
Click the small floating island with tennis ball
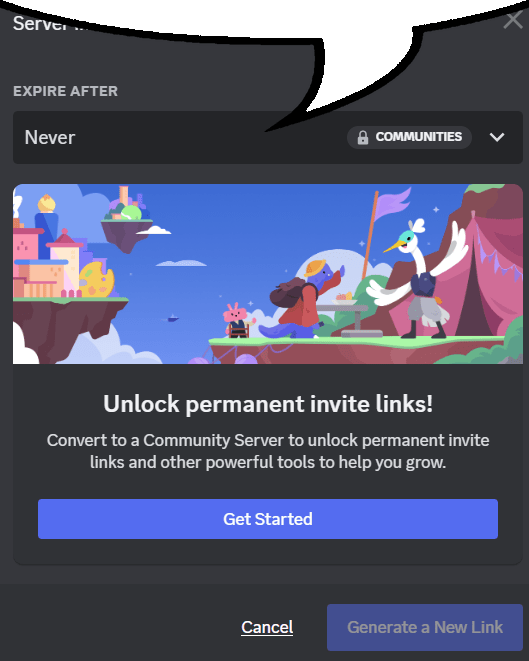129,221
